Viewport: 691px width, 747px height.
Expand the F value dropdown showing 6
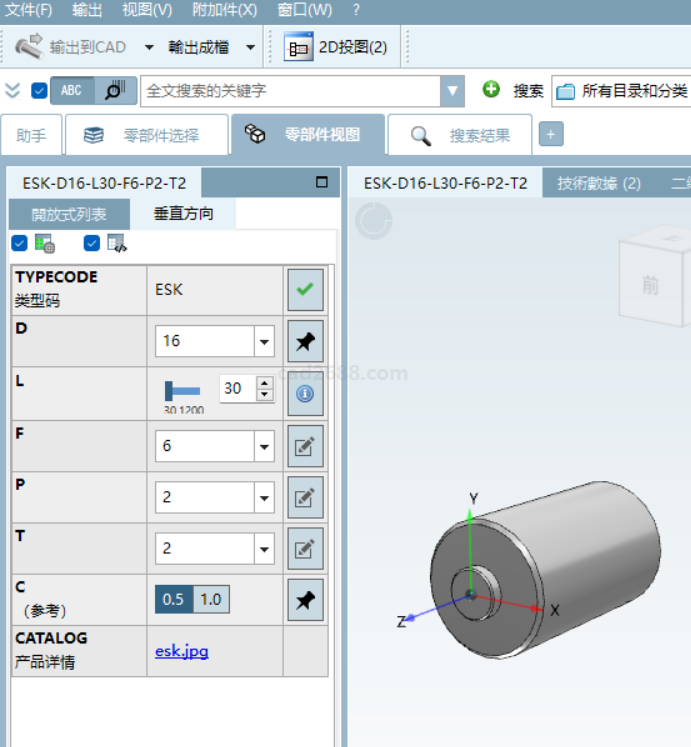click(264, 446)
